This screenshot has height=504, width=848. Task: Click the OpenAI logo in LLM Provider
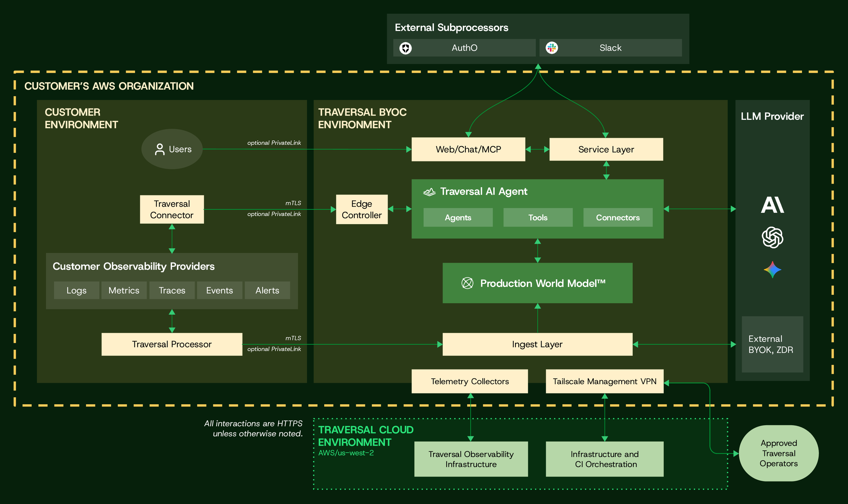click(x=772, y=237)
